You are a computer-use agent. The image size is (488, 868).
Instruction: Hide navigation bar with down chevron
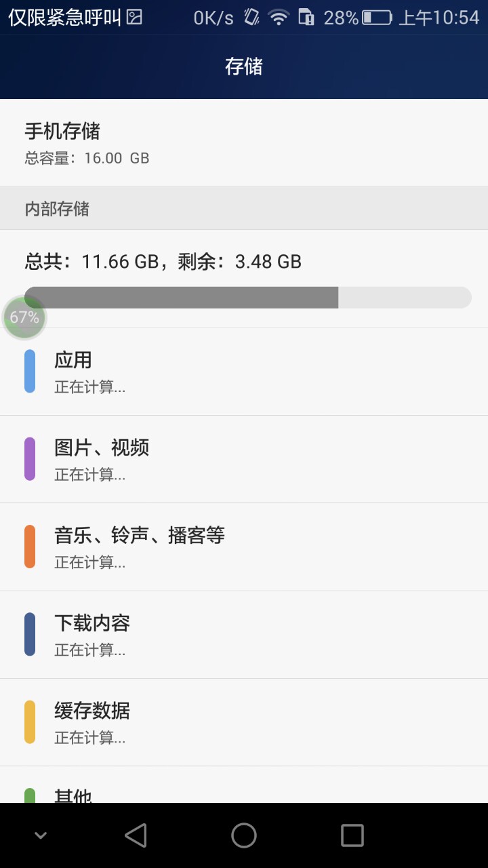point(41,835)
